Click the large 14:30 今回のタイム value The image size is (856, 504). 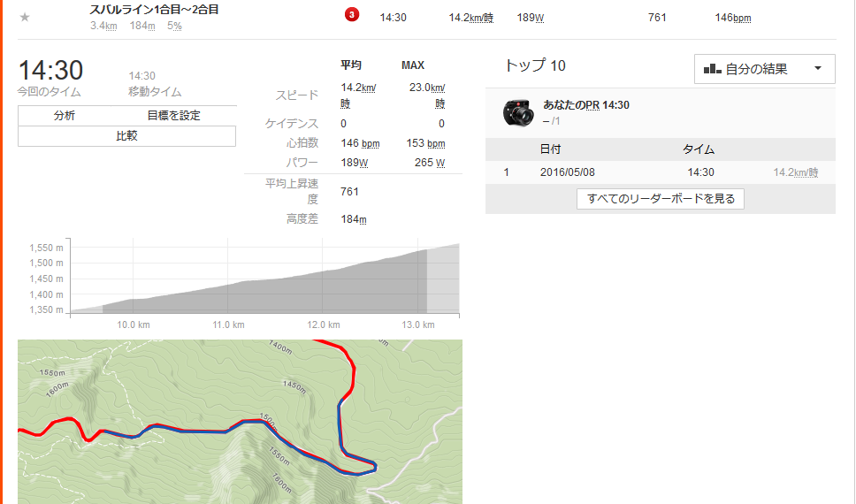[50, 71]
